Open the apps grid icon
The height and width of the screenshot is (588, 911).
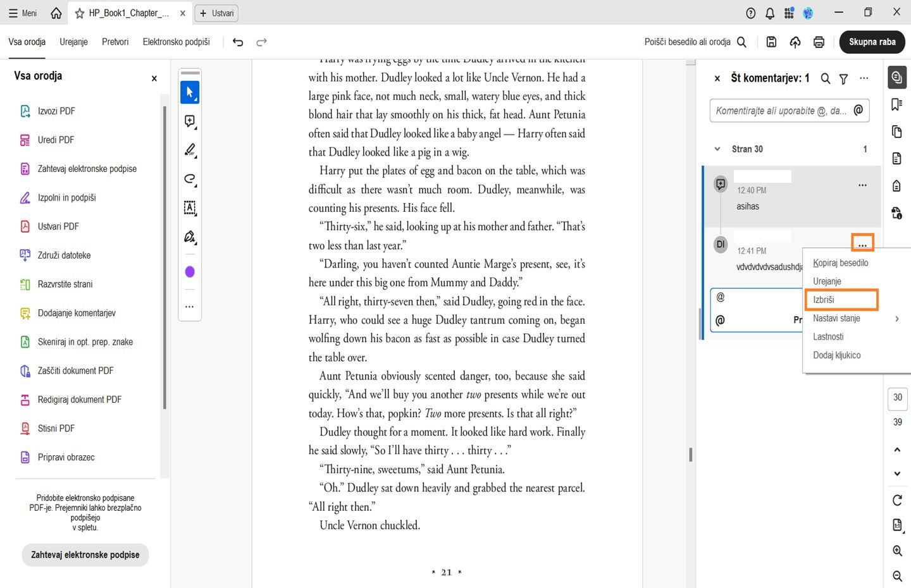click(789, 13)
